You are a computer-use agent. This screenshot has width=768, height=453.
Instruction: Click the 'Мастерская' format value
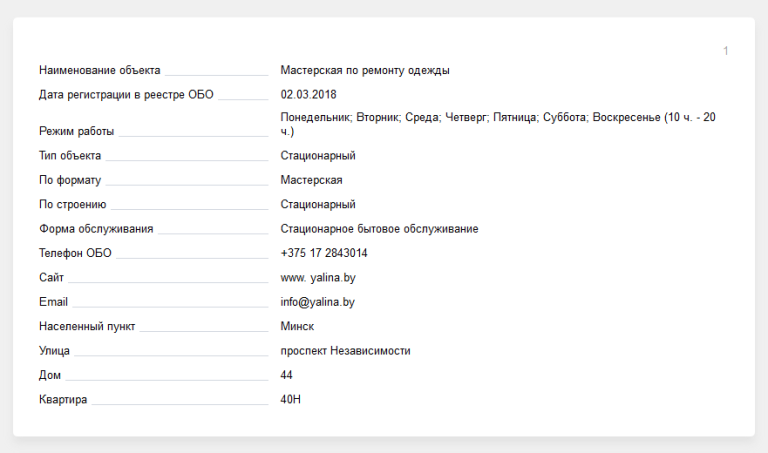click(312, 180)
